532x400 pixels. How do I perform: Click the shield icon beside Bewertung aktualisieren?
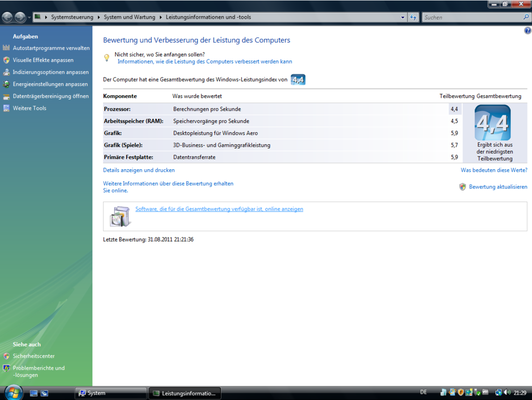tap(462, 187)
